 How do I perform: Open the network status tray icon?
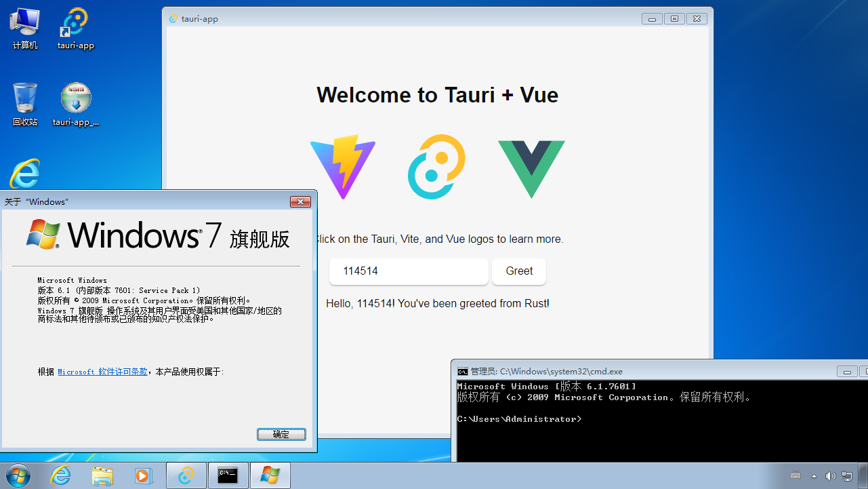coord(847,475)
